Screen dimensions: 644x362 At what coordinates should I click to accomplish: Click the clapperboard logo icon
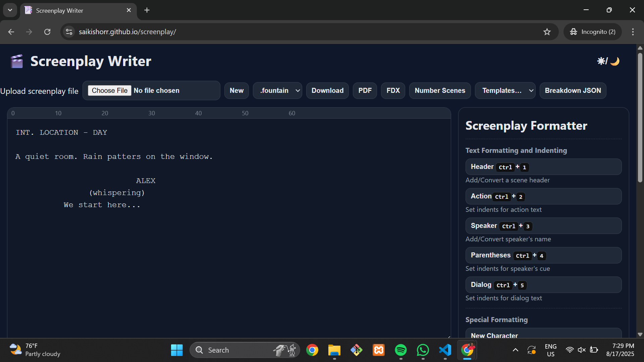tap(17, 61)
